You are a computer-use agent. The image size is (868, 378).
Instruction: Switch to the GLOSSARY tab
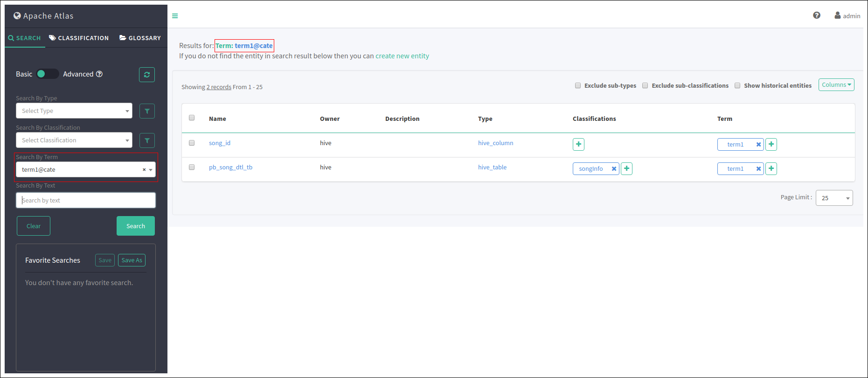tap(140, 38)
